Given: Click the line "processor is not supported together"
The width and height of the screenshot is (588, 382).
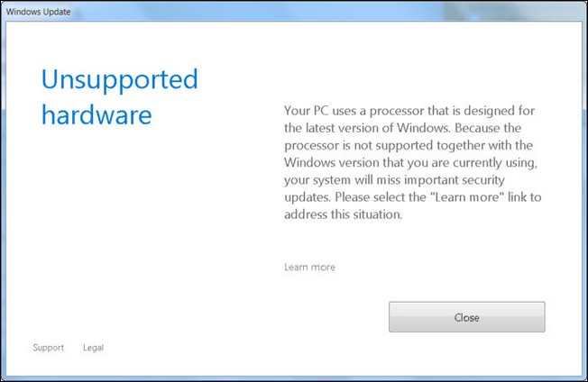Looking at the screenshot, I should pyautogui.click(x=409, y=145).
